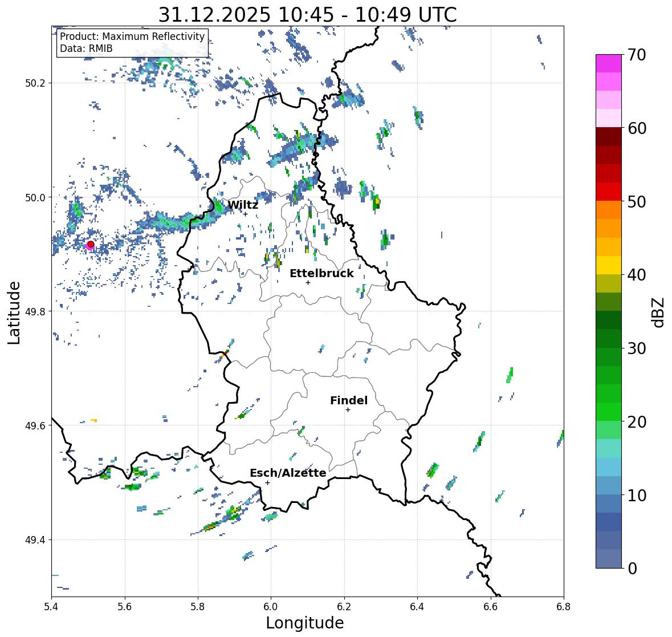672x637 pixels.
Task: Click the 30 tick on the colorbar
Action: 637,348
